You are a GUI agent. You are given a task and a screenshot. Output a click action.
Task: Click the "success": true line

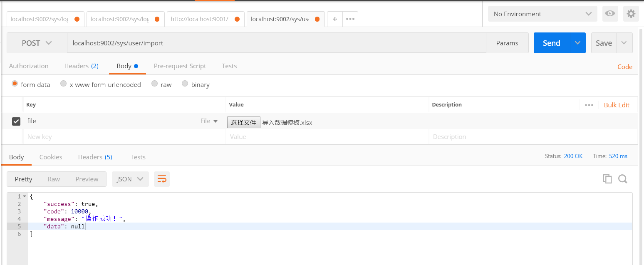pyautogui.click(x=71, y=204)
